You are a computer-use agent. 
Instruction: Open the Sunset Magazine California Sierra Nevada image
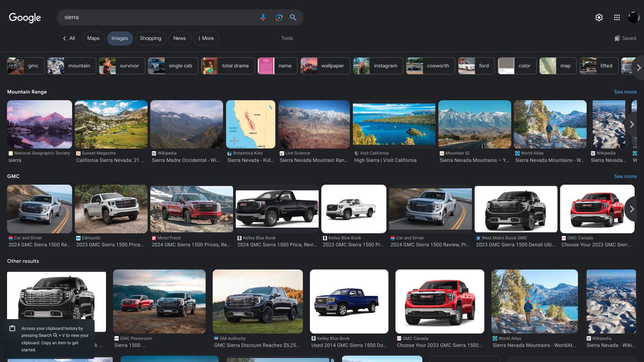(111, 124)
